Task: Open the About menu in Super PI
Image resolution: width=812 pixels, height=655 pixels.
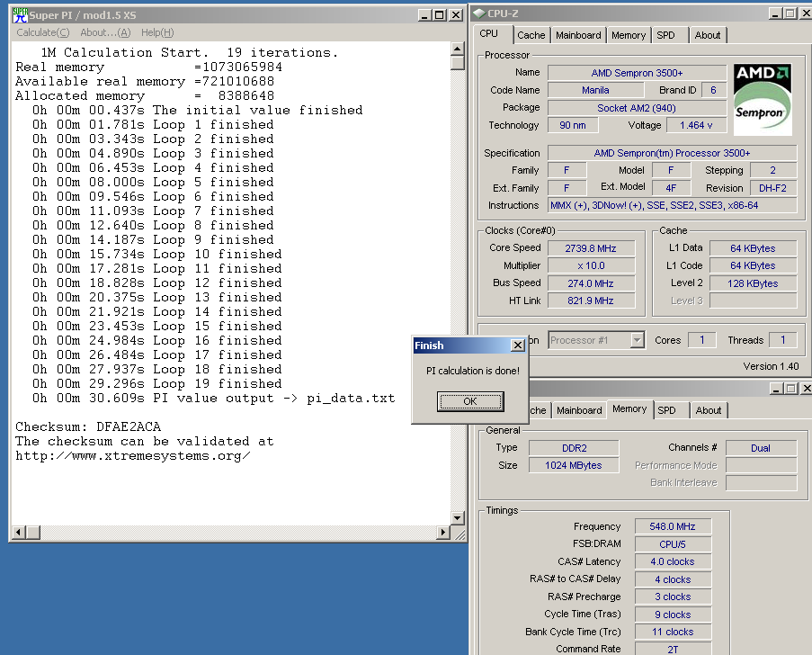Action: [105, 32]
